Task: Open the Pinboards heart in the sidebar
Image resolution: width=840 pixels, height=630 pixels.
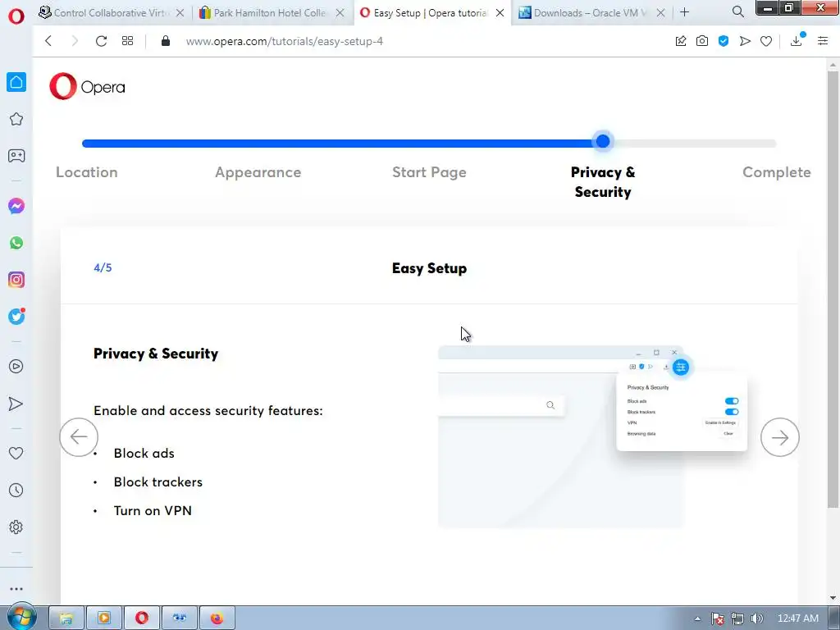Action: [16, 453]
